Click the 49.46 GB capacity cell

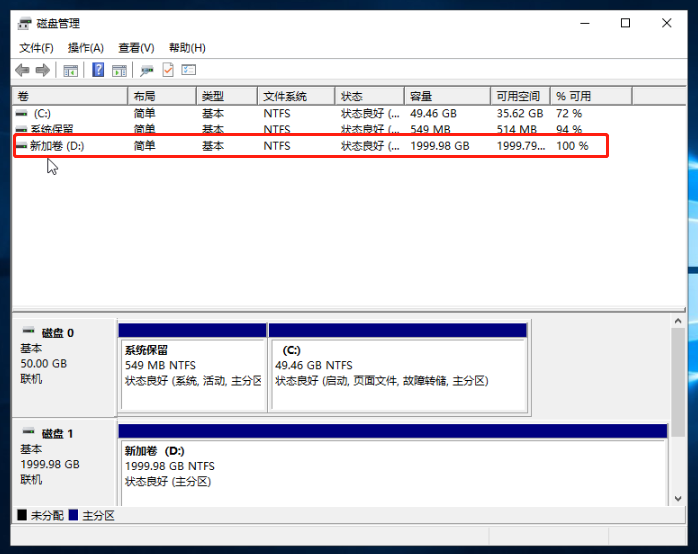pos(433,113)
